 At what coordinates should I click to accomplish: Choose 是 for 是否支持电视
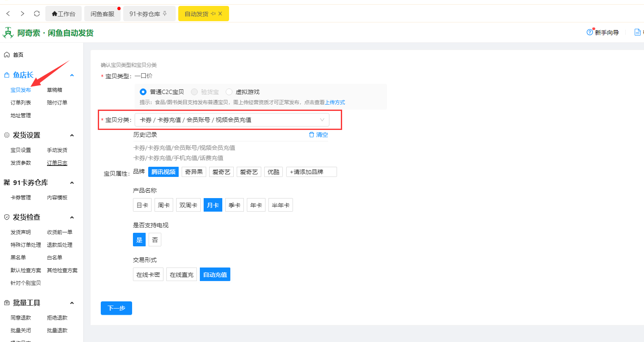click(139, 240)
